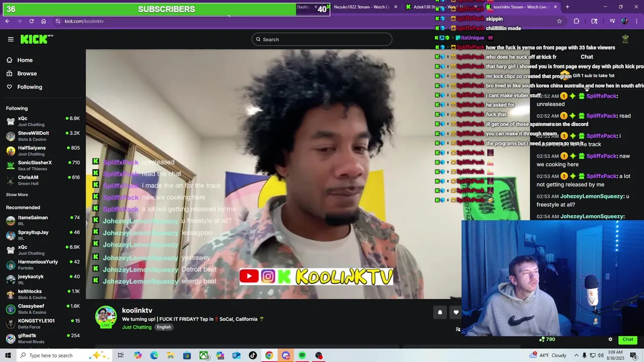
Task: Open a new Chrome tab
Action: point(568,7)
